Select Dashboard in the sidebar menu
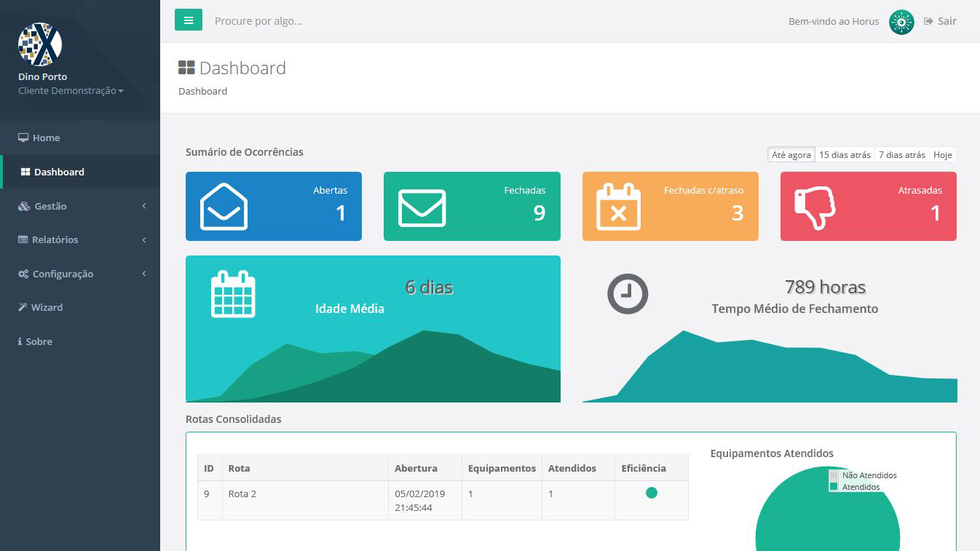This screenshot has width=980, height=551. click(x=80, y=172)
